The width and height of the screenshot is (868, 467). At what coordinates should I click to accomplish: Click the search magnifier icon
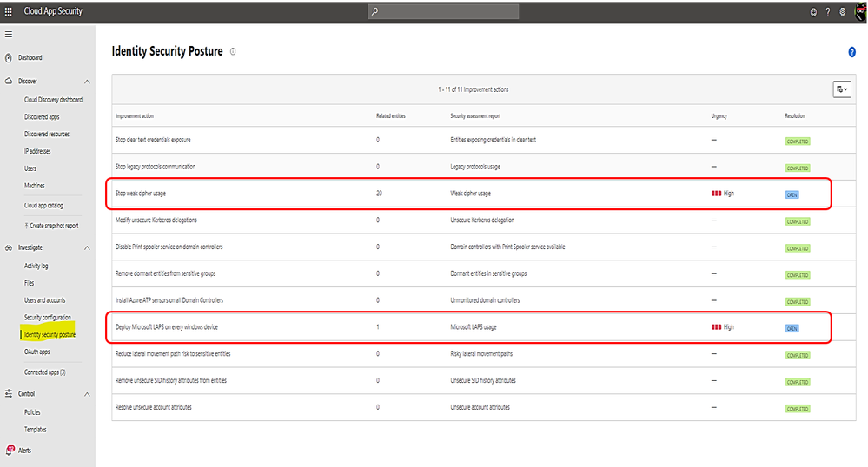pyautogui.click(x=374, y=11)
